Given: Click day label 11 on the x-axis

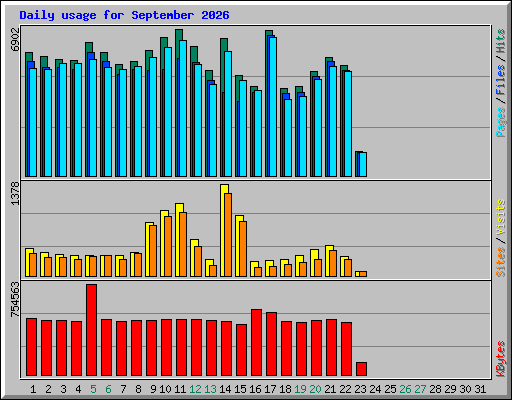Looking at the screenshot, I should point(180,389).
